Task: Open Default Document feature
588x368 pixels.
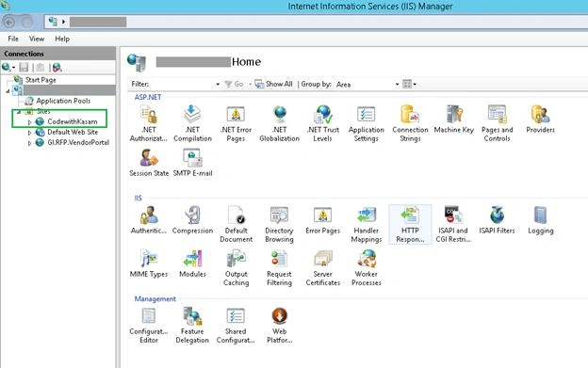Action: point(236,224)
